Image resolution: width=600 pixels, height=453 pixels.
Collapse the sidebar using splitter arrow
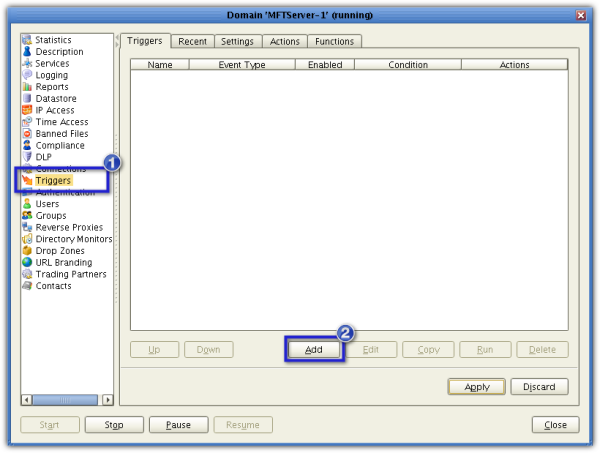pos(117,37)
